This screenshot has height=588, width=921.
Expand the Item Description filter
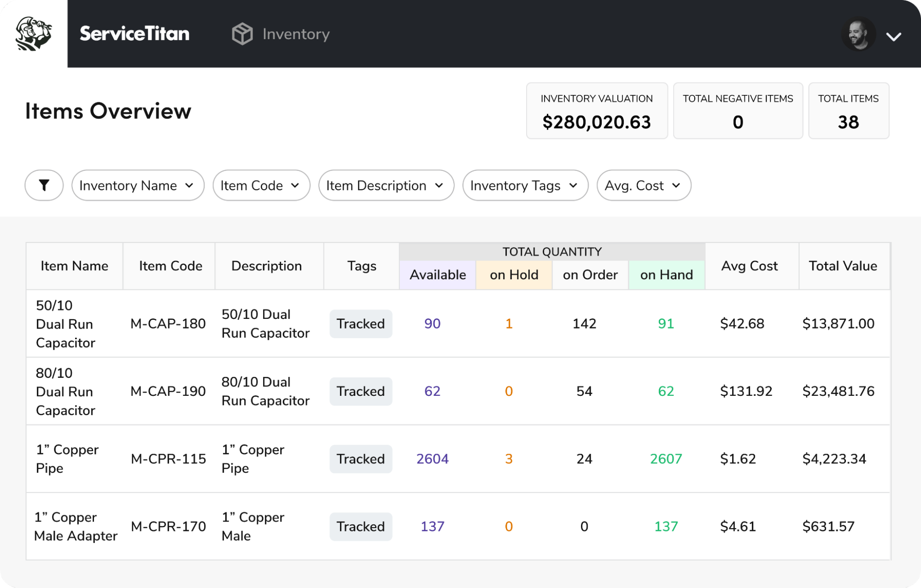point(386,185)
